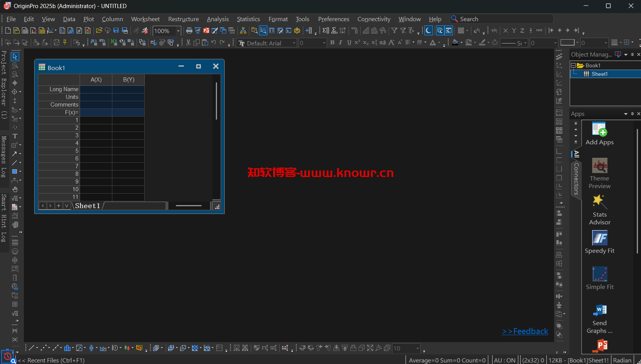This screenshot has width=641, height=364.
Task: Click the Sort icon in toolbar
Action: point(343,30)
